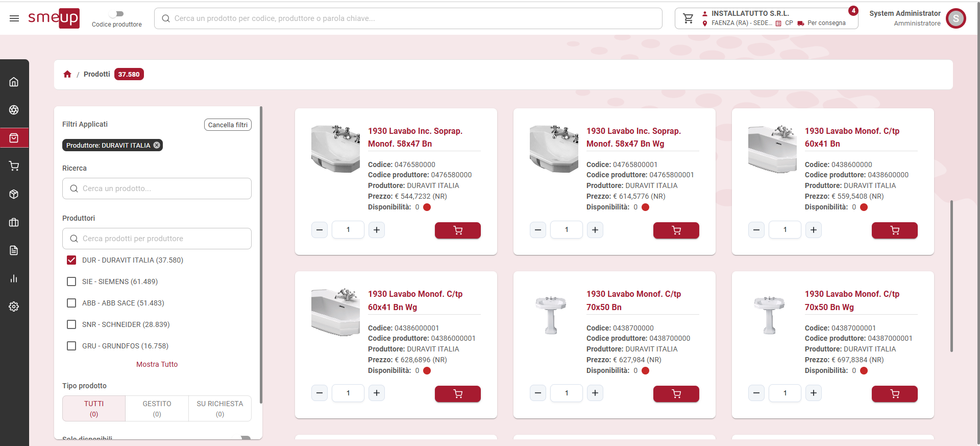Click the cart badge showing 4
Screen dimensions: 980x446
click(x=853, y=10)
